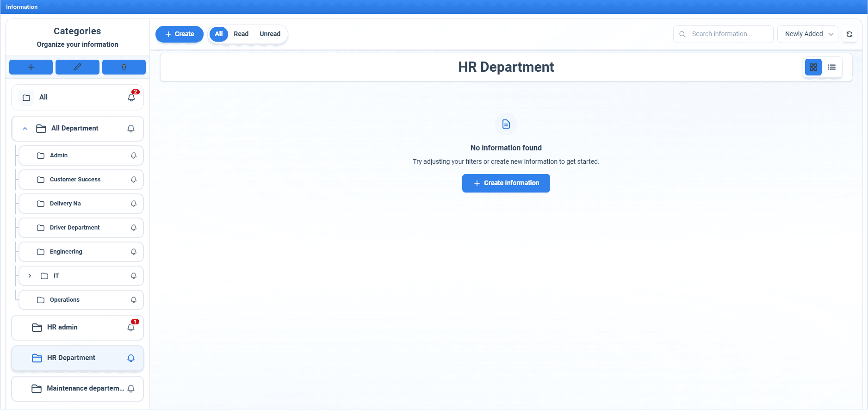The width and height of the screenshot is (868, 410).
Task: Click the notification bell on All category
Action: click(x=131, y=97)
